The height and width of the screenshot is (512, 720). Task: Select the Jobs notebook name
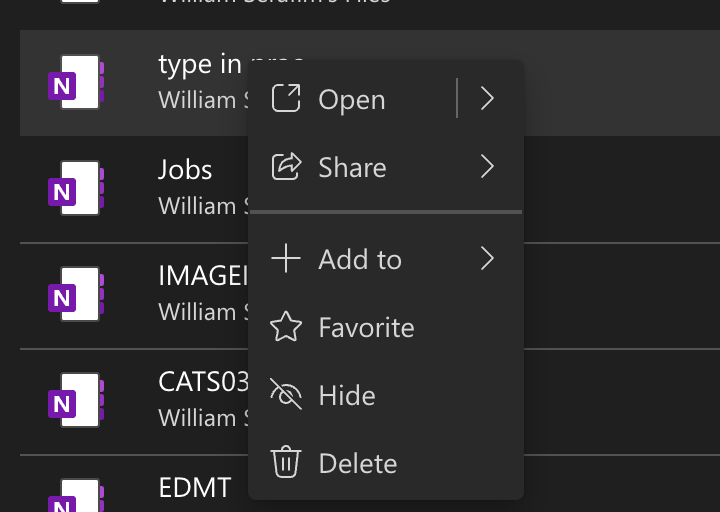[x=185, y=169]
